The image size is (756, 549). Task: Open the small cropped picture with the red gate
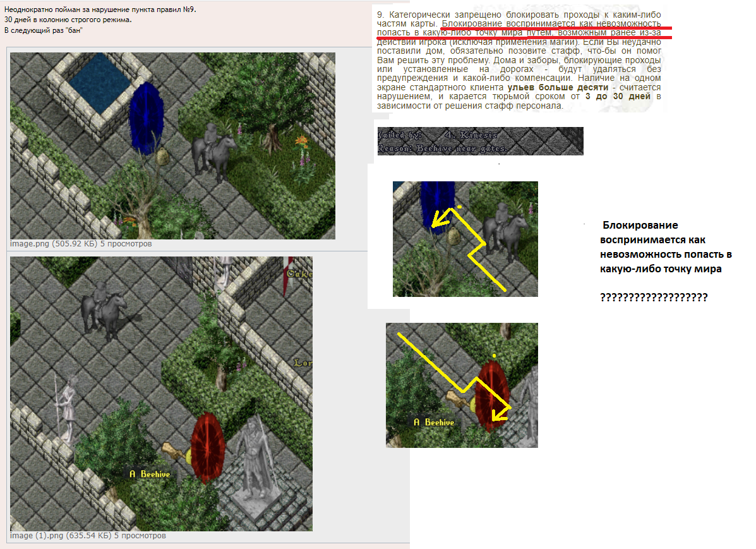pos(462,385)
